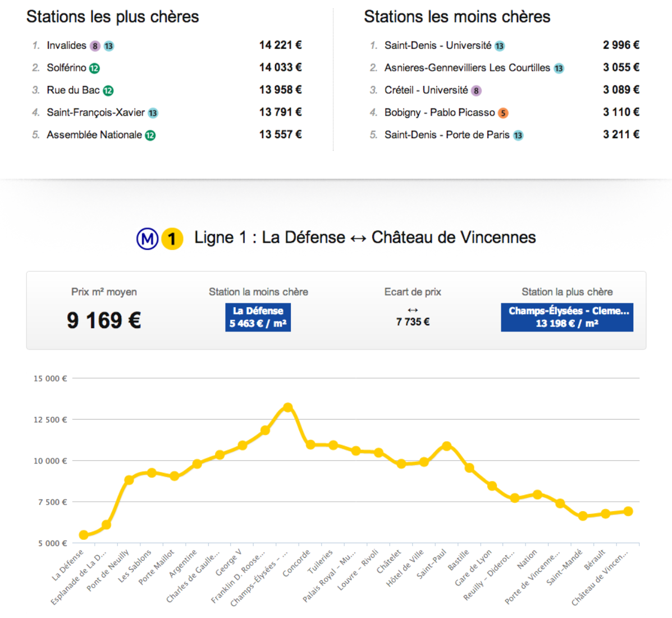Click the blue Metro M logo icon
Viewport: 672px width, 618px height.
click(x=147, y=239)
